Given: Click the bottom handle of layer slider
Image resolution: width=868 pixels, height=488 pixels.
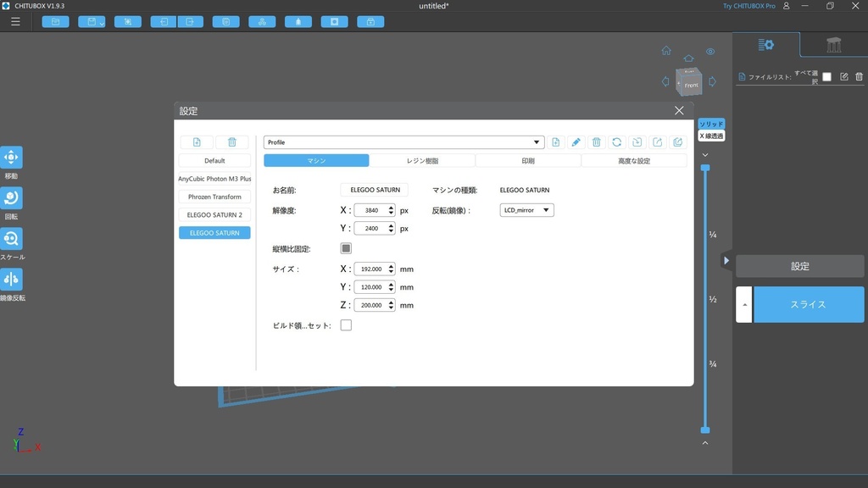Looking at the screenshot, I should pos(705,430).
